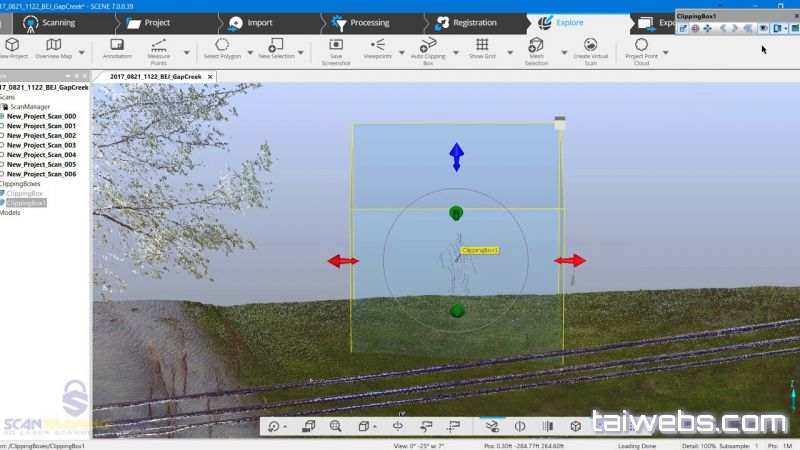The image size is (800, 450).
Task: Click the Measure Points icon
Action: pyautogui.click(x=159, y=45)
